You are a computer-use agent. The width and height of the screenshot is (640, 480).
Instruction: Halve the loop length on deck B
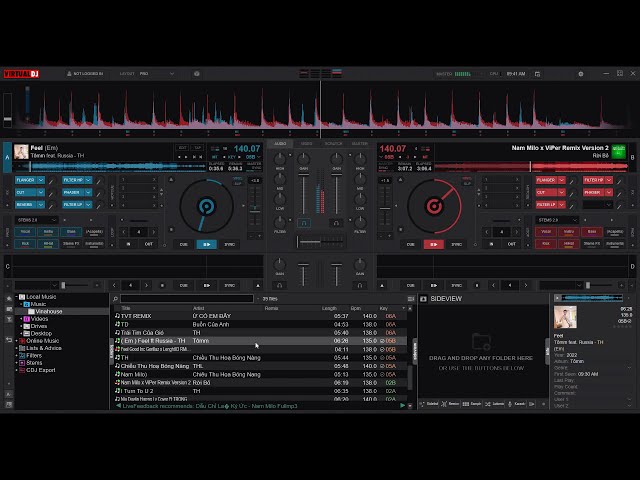coord(487,232)
